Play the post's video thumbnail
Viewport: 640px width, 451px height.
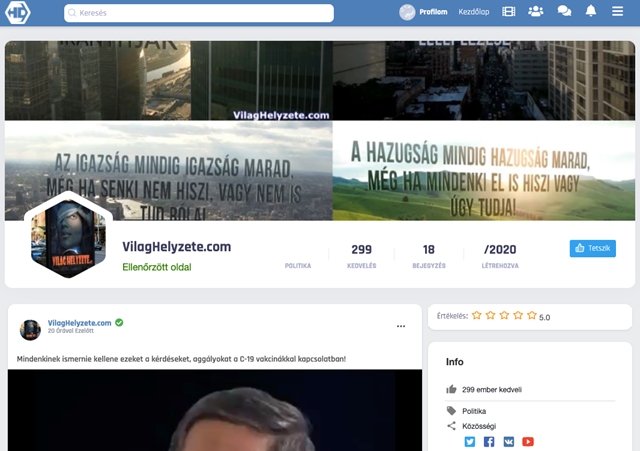(215, 410)
